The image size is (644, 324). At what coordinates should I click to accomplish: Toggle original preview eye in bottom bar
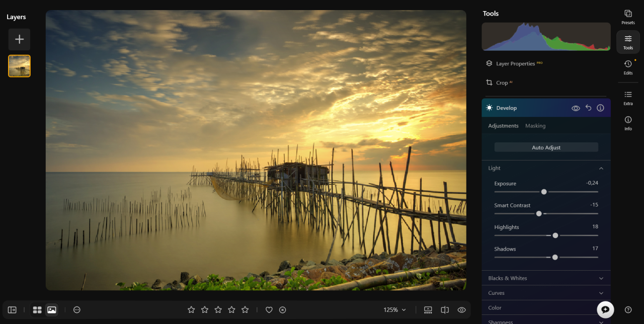pyautogui.click(x=461, y=310)
